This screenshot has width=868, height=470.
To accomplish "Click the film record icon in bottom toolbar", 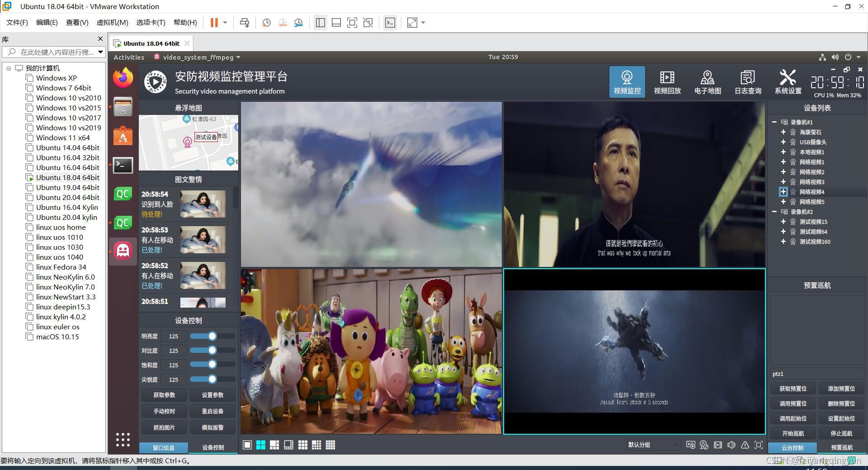I will tap(718, 445).
